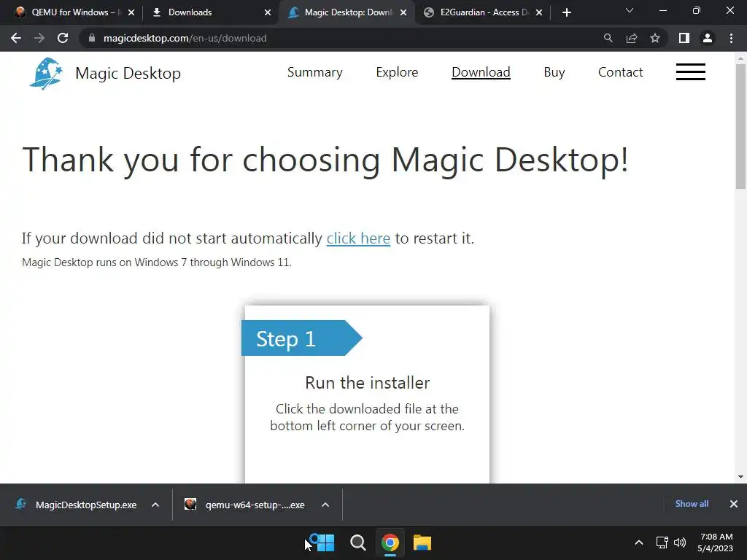Open Chrome's three-dot menu
The image size is (747, 560).
tap(731, 38)
